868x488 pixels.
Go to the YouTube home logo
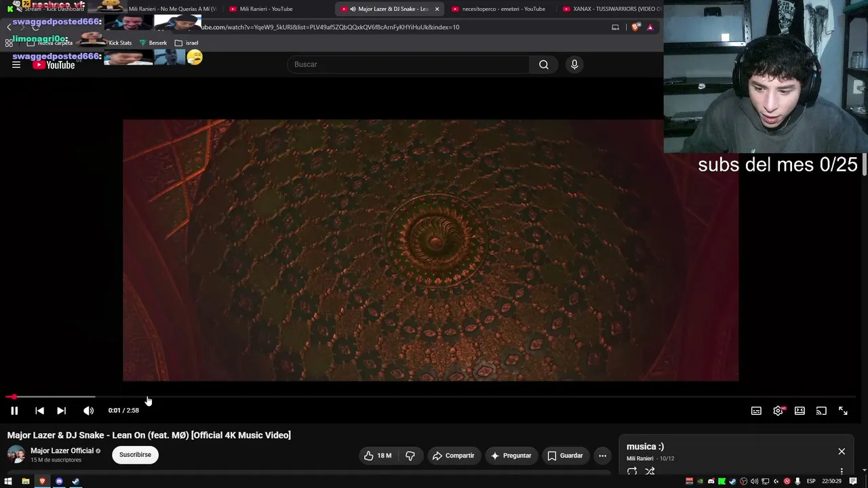(x=54, y=65)
